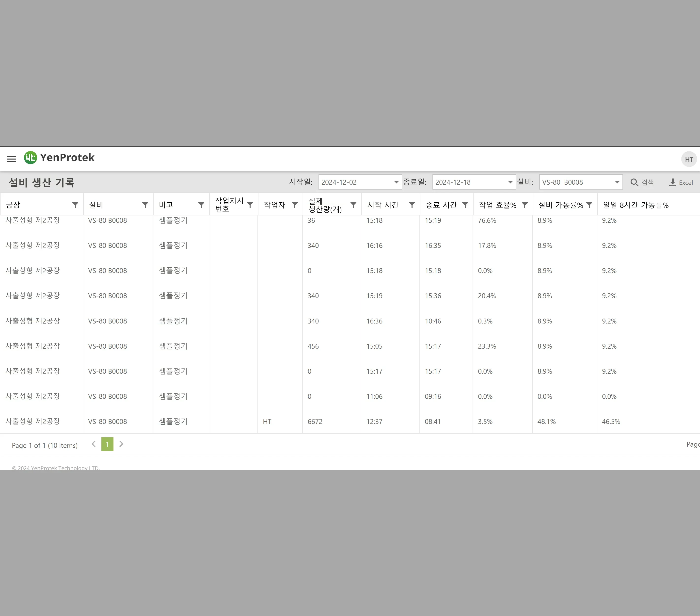The width and height of the screenshot is (700, 616).
Task: Click the 검색 search button
Action: (642, 182)
